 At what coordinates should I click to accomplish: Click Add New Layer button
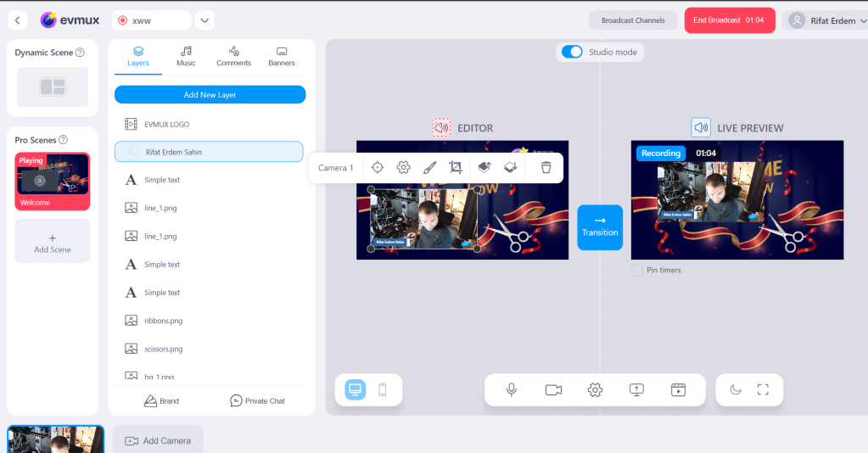210,95
